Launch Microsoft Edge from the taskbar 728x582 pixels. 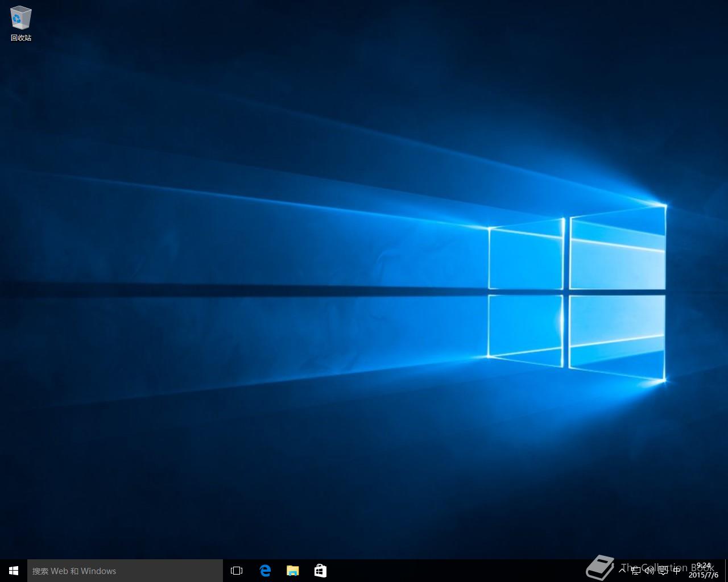265,571
